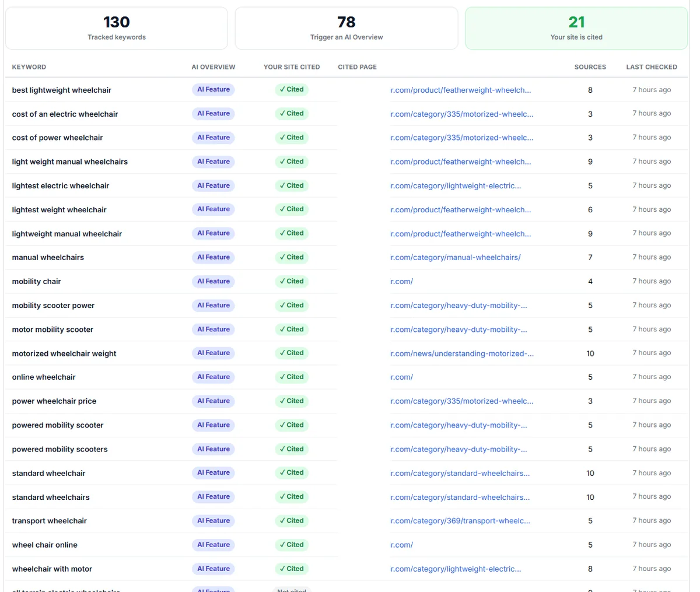Click Cited badge for mobility scooter power

tap(292, 305)
